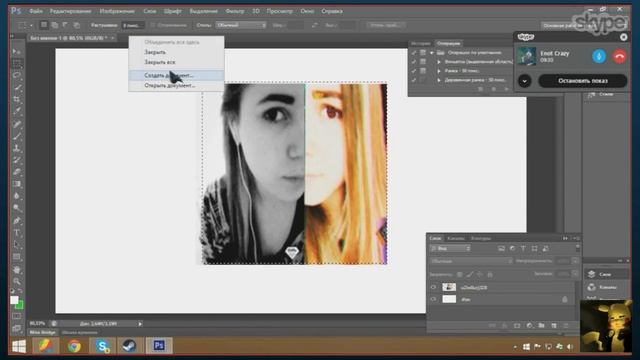
Task: Click the Фон layer thumbnail
Action: [449, 299]
